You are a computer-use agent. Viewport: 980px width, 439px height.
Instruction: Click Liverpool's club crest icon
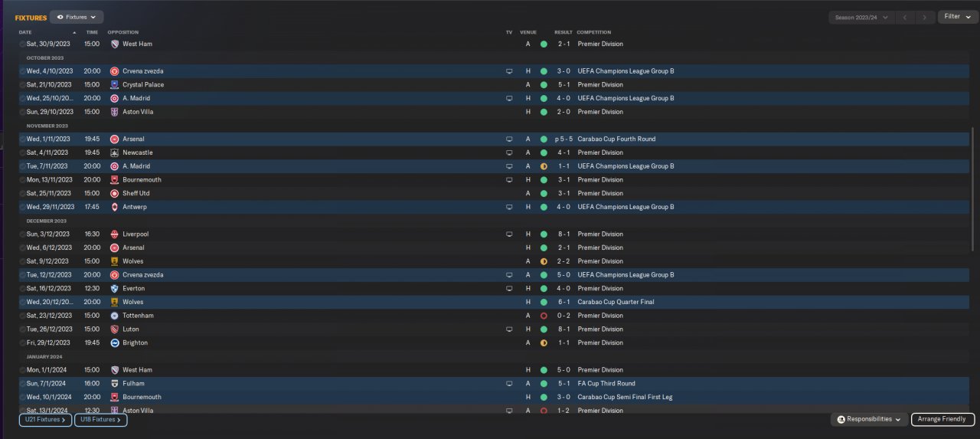pos(114,234)
